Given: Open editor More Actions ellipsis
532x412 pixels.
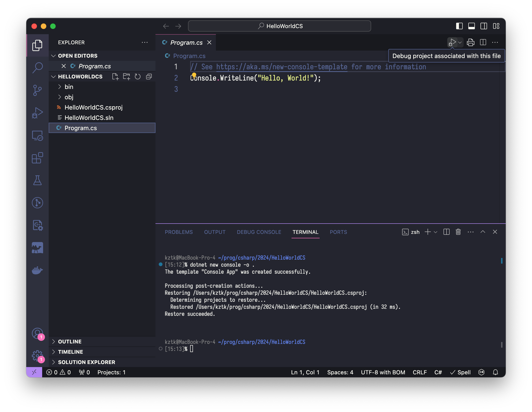Looking at the screenshot, I should click(x=495, y=42).
